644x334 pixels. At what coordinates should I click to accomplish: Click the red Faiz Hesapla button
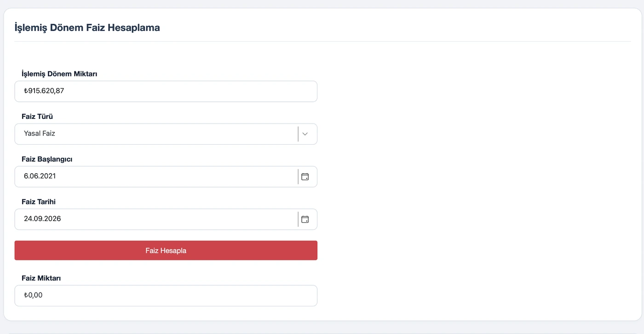(x=166, y=250)
